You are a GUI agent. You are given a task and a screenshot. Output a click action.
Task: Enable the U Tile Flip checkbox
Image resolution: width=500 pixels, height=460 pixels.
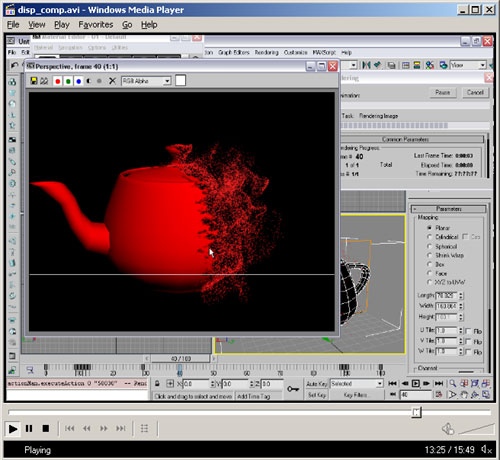pos(468,331)
